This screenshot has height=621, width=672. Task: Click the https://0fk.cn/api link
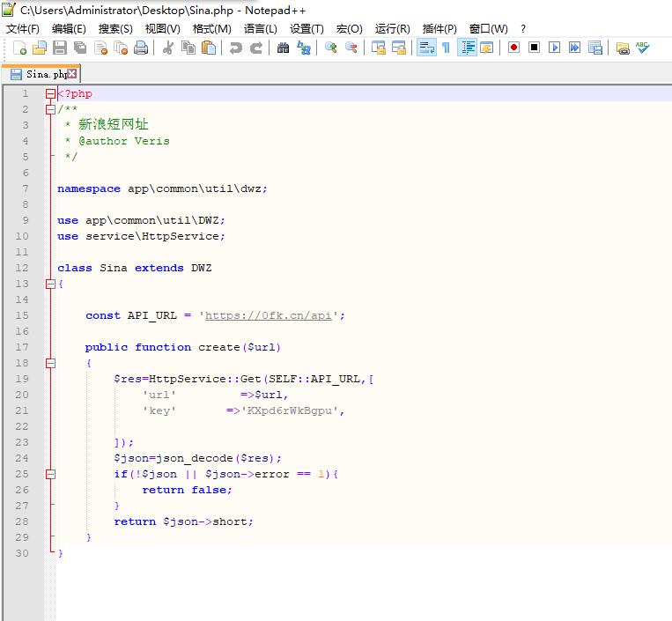coord(269,315)
